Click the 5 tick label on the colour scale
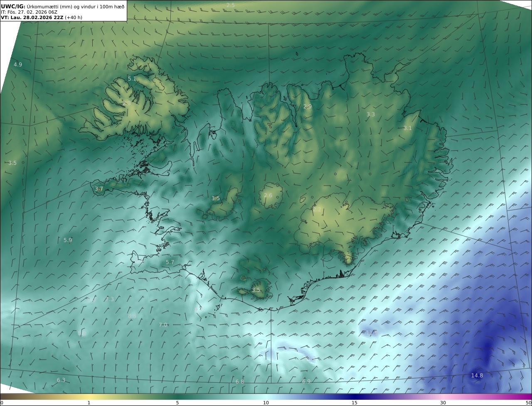Viewport: 532px width, 406px height. coord(177,403)
